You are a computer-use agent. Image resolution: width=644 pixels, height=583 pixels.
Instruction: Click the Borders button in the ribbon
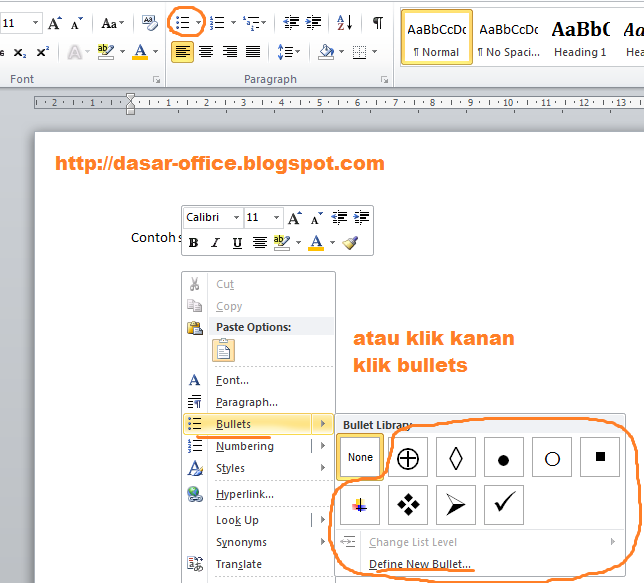[x=359, y=52]
